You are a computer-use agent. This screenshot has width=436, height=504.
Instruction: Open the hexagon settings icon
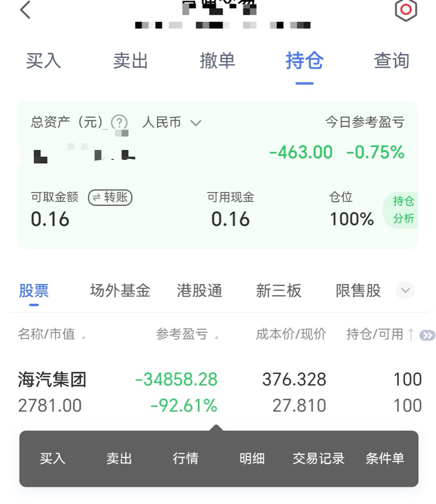point(406,10)
